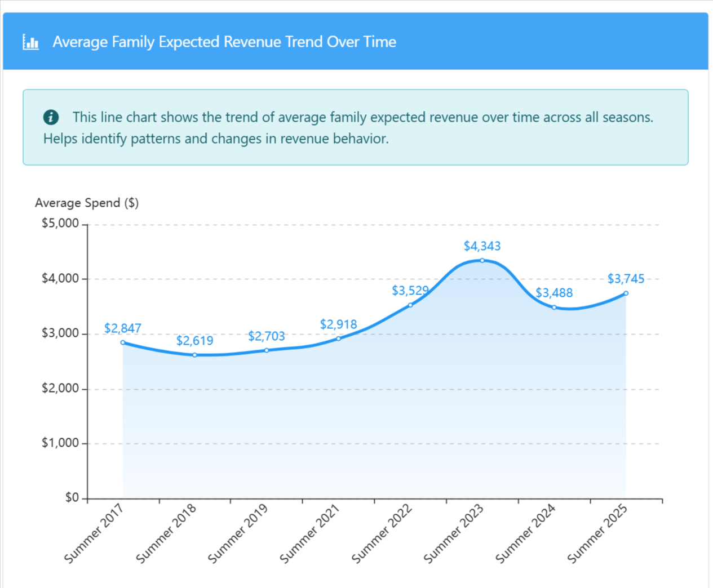Image resolution: width=713 pixels, height=588 pixels.
Task: Select the peak Summer 2023 data point
Action: 482,260
